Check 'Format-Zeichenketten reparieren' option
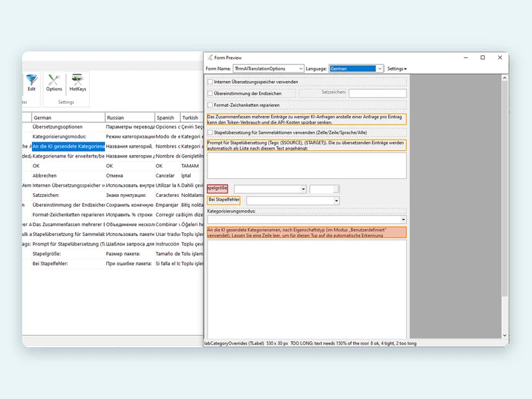 click(x=210, y=105)
